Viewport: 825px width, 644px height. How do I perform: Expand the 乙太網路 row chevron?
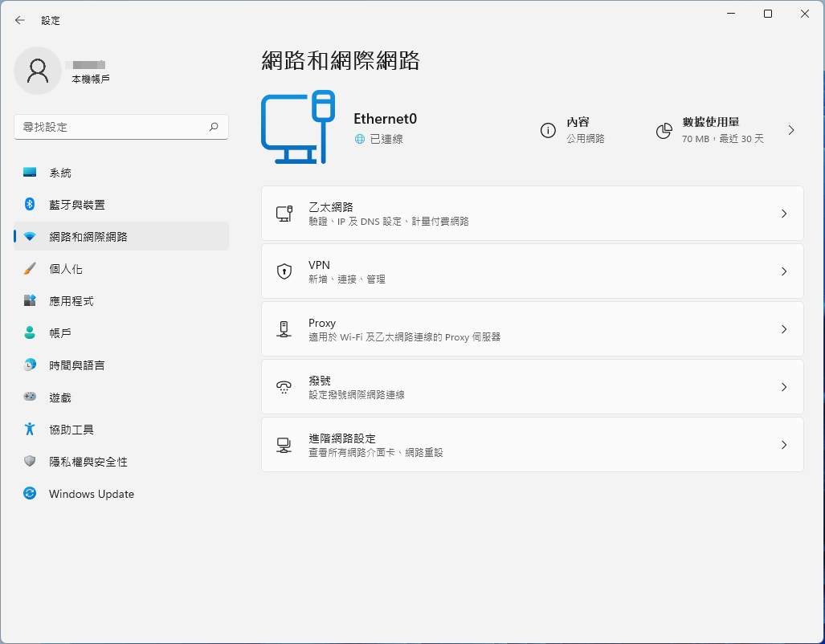(x=784, y=214)
